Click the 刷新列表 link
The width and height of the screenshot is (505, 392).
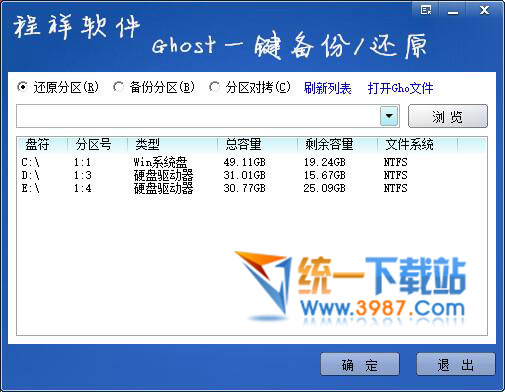tap(327, 88)
